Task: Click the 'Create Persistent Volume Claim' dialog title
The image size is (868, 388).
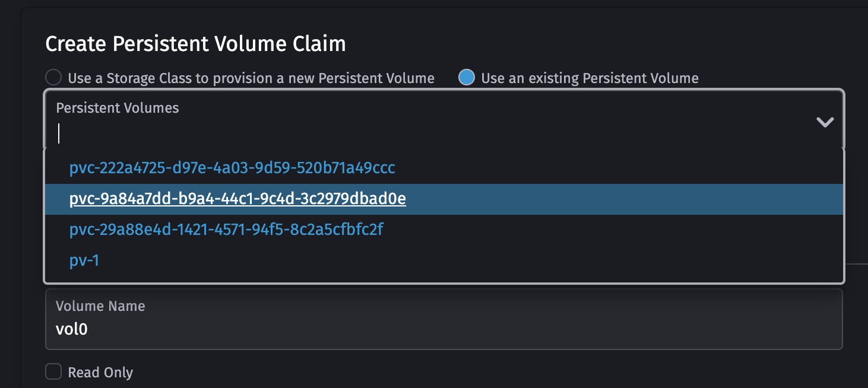Action: point(197,43)
